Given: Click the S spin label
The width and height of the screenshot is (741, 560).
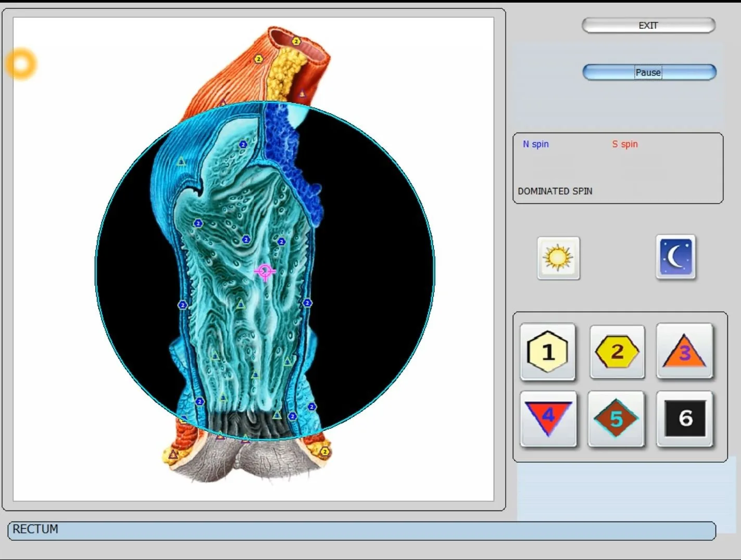Looking at the screenshot, I should pyautogui.click(x=625, y=144).
